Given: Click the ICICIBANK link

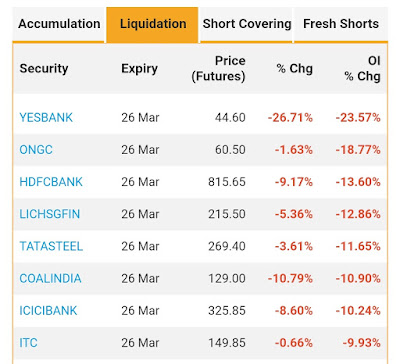Looking at the screenshot, I should [48, 311].
